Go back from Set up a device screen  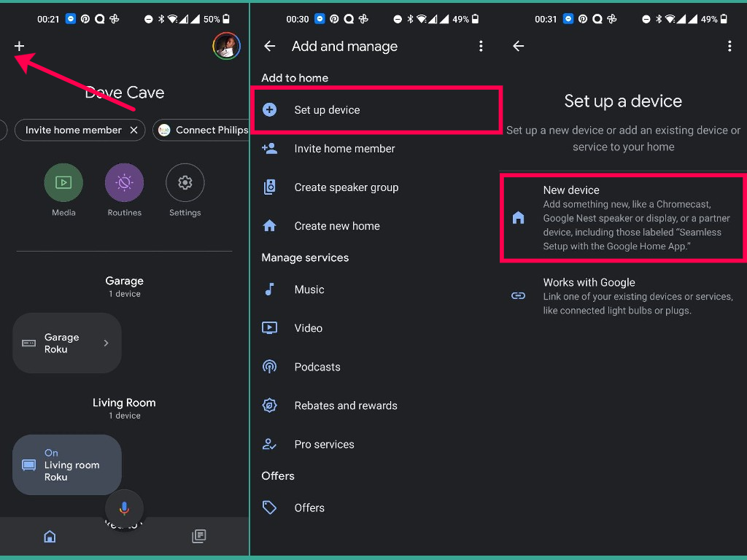click(519, 46)
